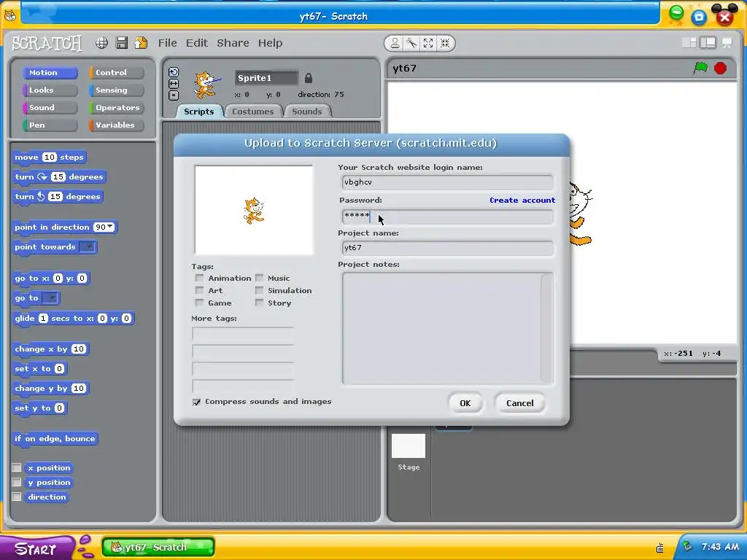The image size is (747, 560).
Task: Open the Share menu
Action: (233, 43)
